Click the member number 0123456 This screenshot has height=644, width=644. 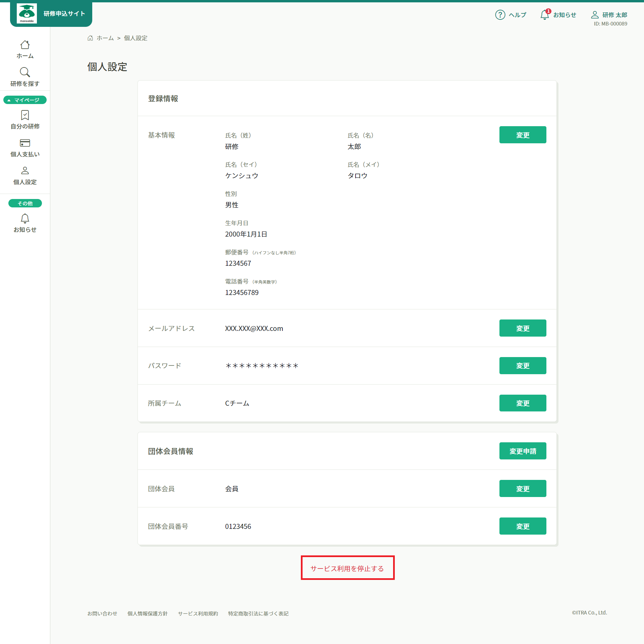238,527
